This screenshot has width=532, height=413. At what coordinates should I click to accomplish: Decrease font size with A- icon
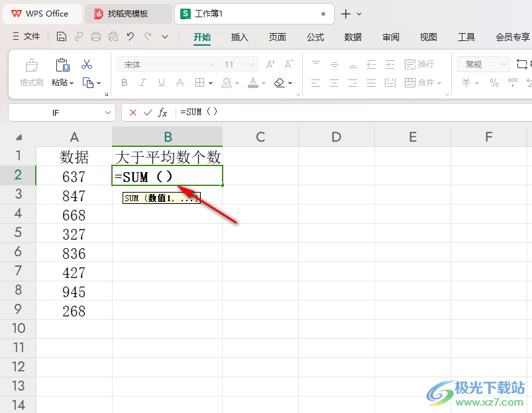coord(289,64)
